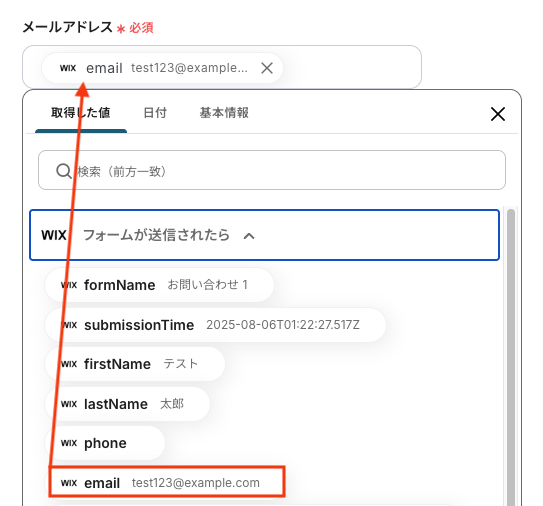Click the Wix icon on the selected email chip

(x=68, y=68)
